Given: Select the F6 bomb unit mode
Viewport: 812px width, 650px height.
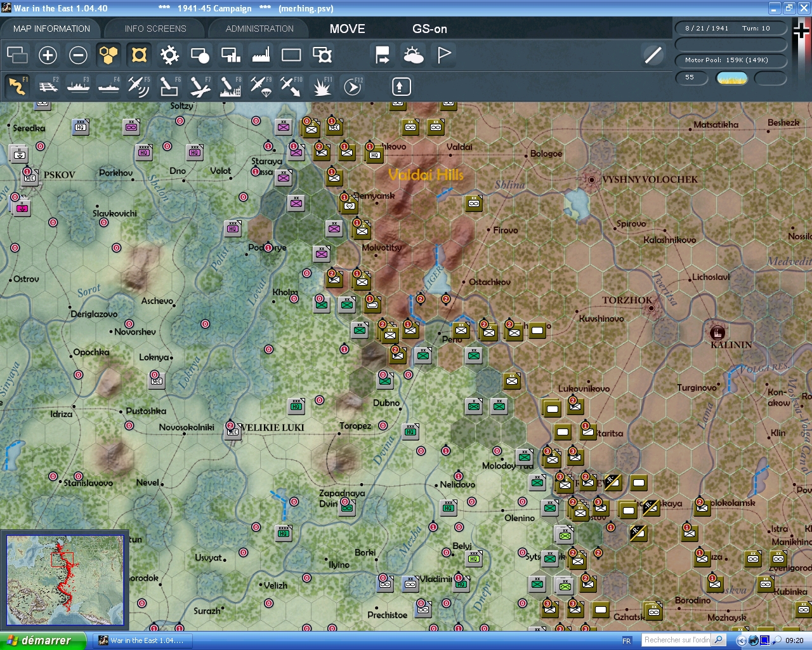Looking at the screenshot, I should tap(169, 86).
